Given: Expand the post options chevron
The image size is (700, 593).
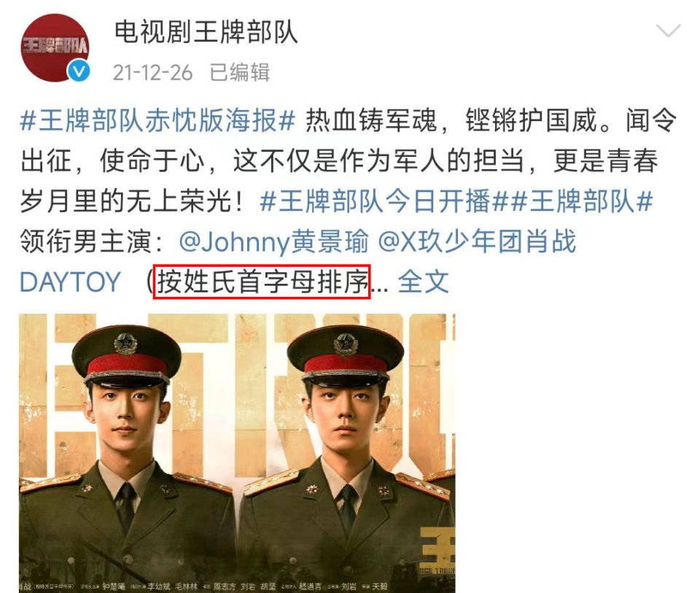Looking at the screenshot, I should pos(669,31).
